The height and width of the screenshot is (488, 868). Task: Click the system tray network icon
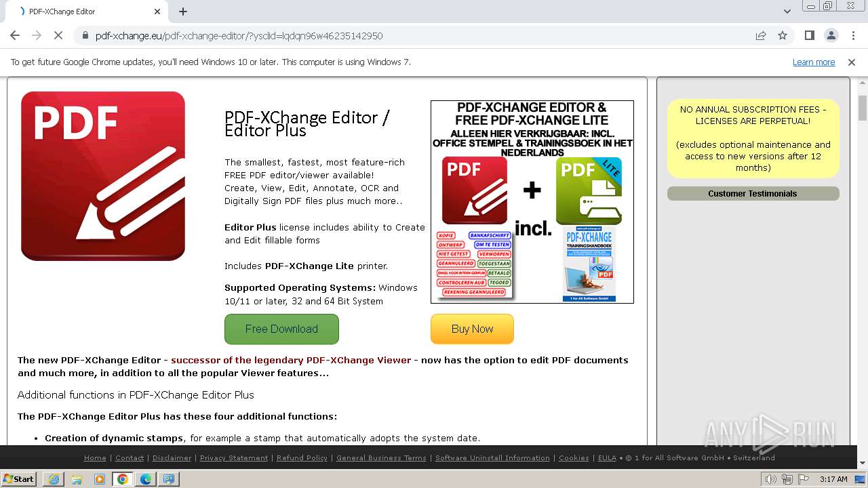coord(787,479)
